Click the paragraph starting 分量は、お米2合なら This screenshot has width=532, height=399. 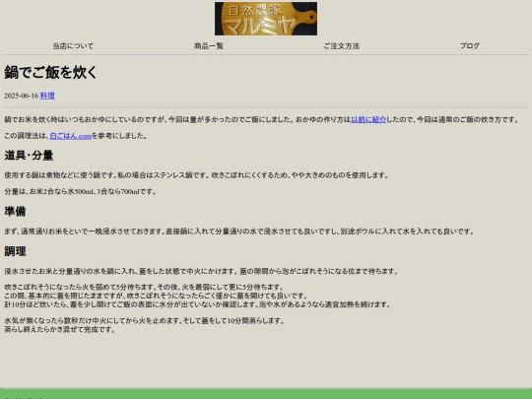pos(80,192)
